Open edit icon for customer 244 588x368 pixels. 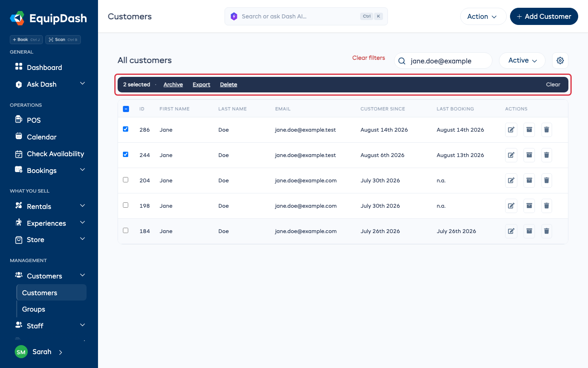pos(511,155)
